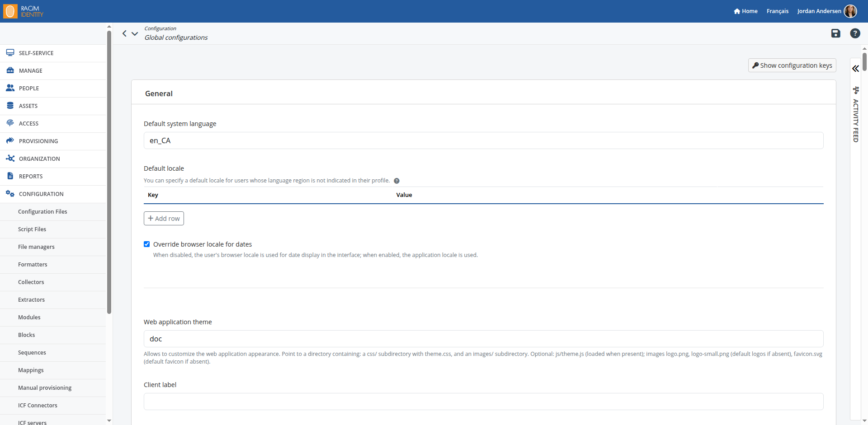Open Configuration Files submenu item
Image resolution: width=868 pixels, height=425 pixels.
tap(53, 212)
